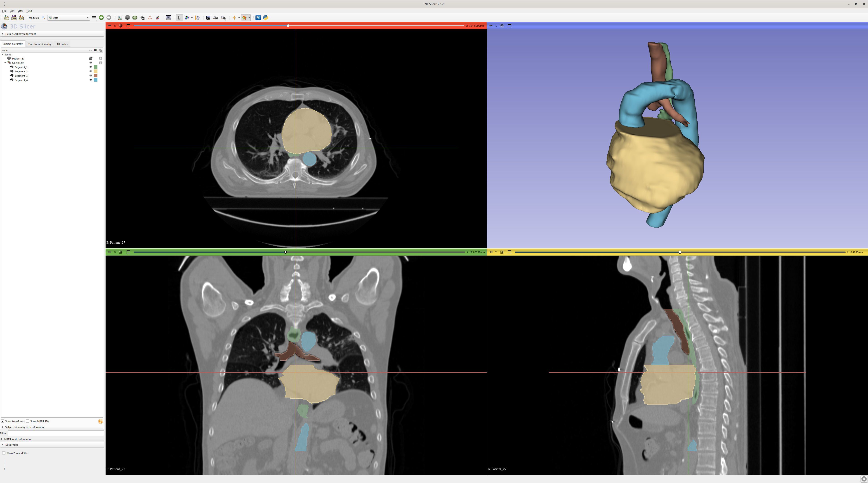Screen dimensions: 868x483
Task: Click the screenshot capture camera icon
Action: [x=208, y=18]
